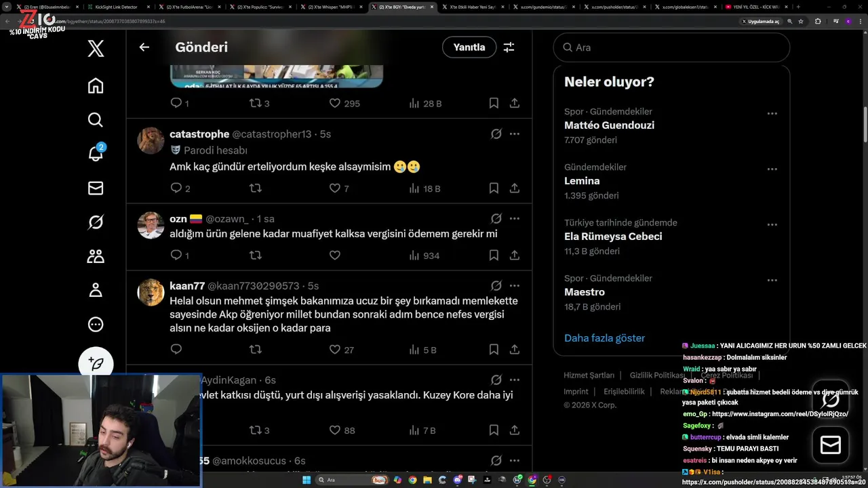868x488 pixels.
Task: Open Hizmet Şartları footer link
Action: pyautogui.click(x=589, y=375)
